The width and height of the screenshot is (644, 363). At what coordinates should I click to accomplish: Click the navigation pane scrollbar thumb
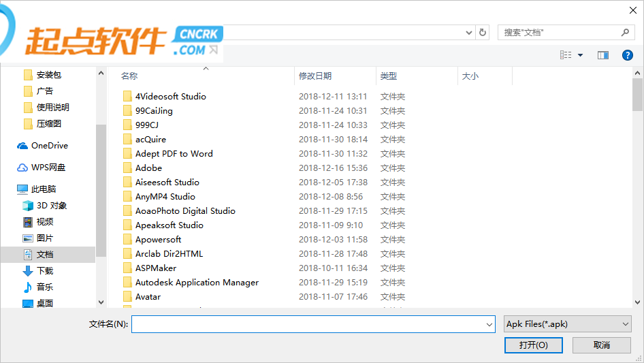[x=101, y=190]
